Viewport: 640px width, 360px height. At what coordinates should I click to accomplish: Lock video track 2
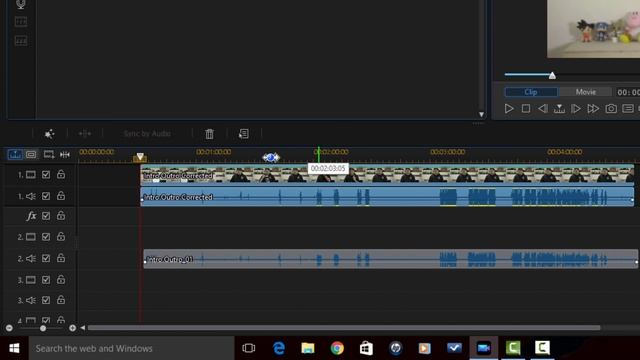(x=61, y=236)
